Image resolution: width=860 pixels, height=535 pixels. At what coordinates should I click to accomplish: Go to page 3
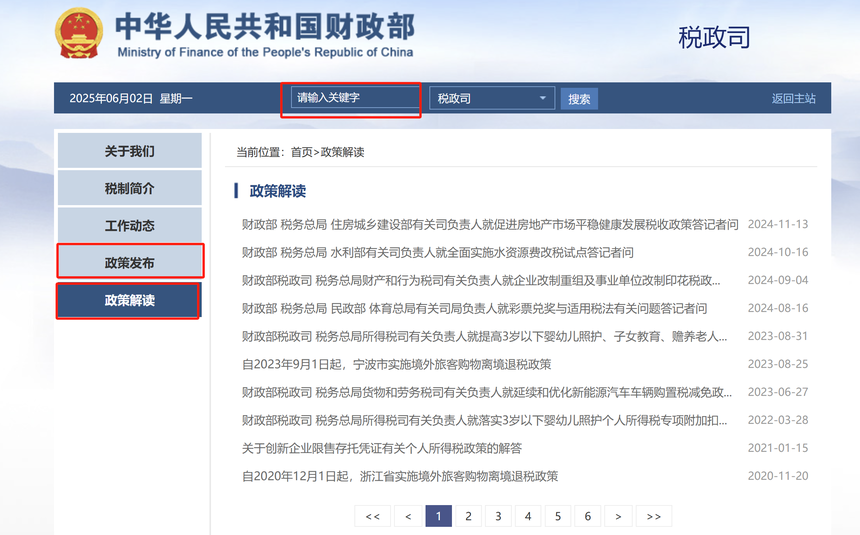(x=498, y=516)
